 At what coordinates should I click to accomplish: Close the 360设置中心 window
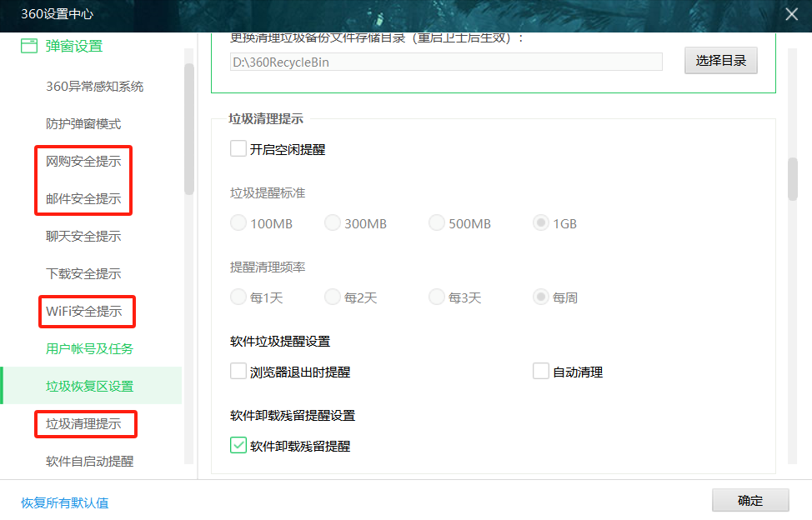pos(791,13)
